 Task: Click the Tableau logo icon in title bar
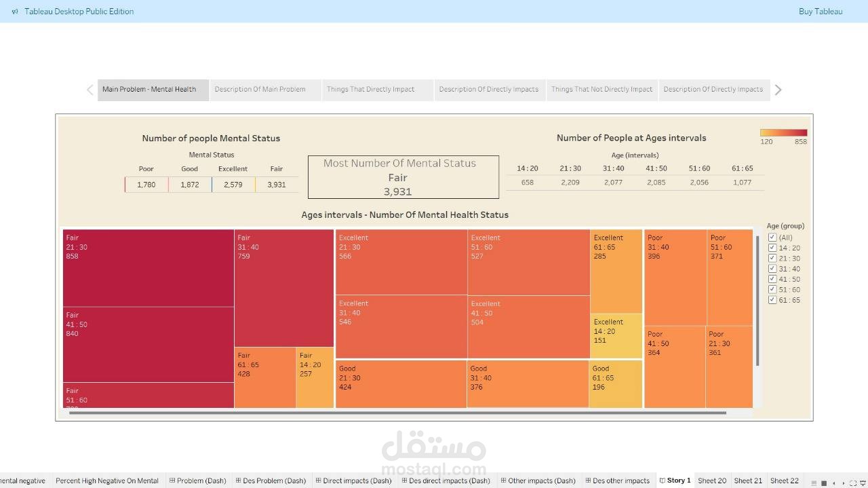(x=15, y=12)
